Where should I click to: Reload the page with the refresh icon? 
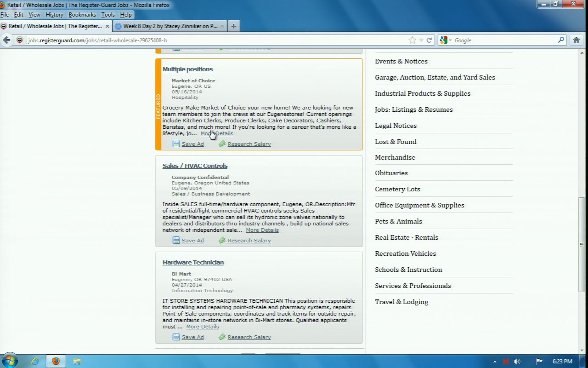pos(429,40)
